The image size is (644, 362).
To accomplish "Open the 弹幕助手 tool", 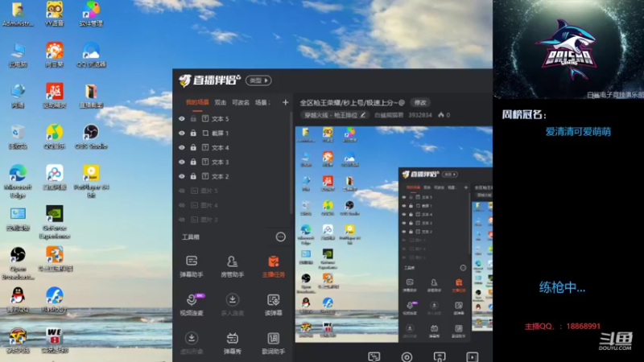I will [x=192, y=266].
